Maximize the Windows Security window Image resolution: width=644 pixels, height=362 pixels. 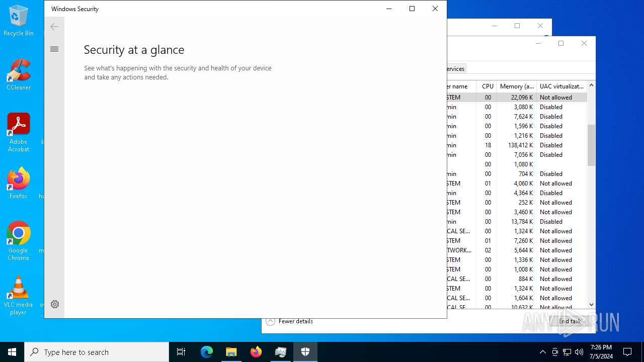tap(412, 9)
